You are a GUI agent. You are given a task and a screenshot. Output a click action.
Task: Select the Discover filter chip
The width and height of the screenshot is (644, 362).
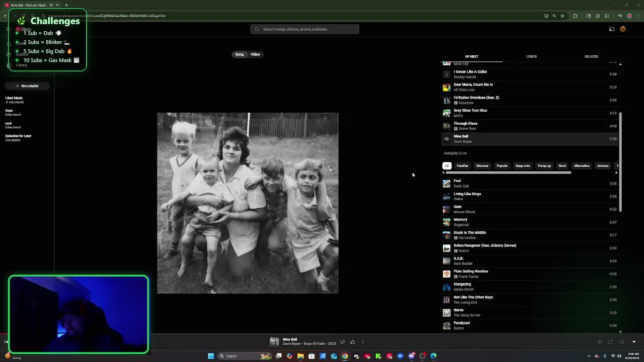coord(482,166)
